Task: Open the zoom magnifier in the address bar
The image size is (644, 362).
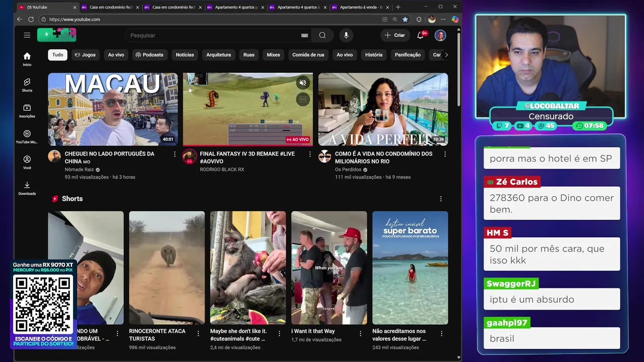Action: tap(395, 19)
